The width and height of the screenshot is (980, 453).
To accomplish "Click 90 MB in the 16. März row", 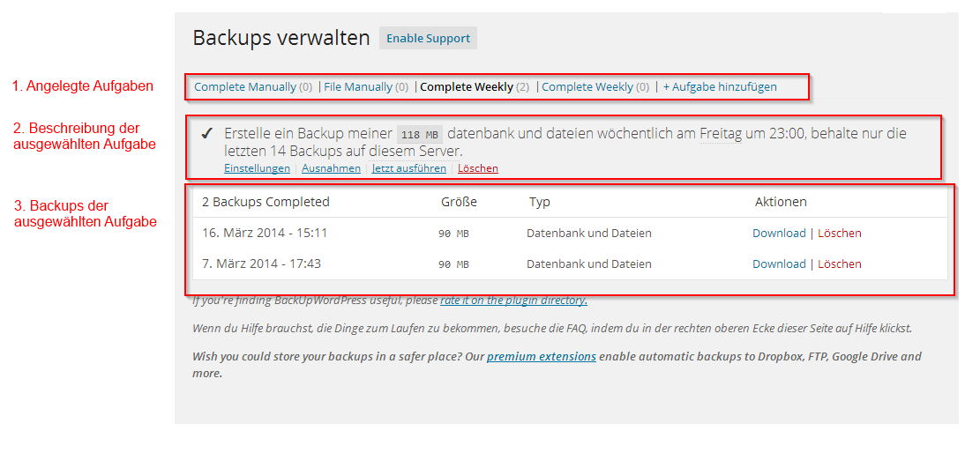I will 453,234.
